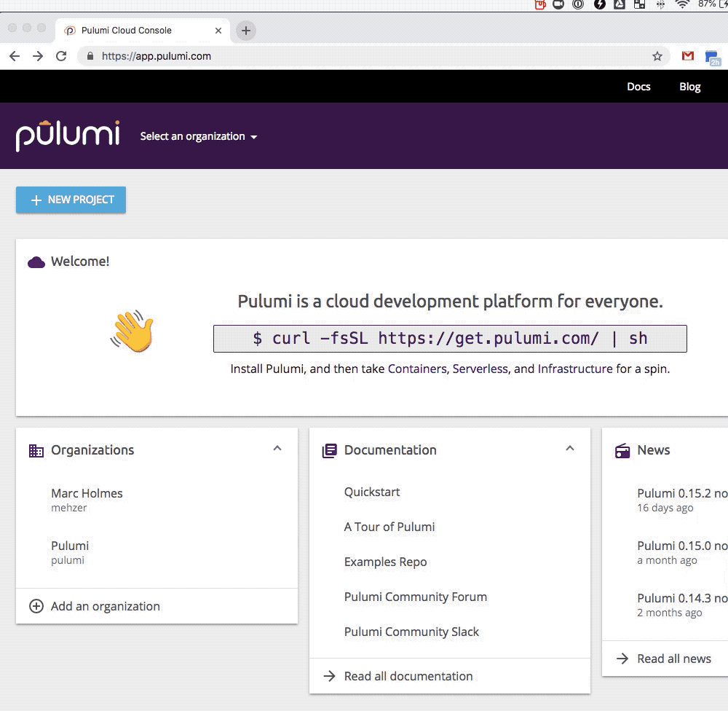Collapse the Documentation panel via its chevron
The width and height of the screenshot is (728, 711).
point(570,449)
